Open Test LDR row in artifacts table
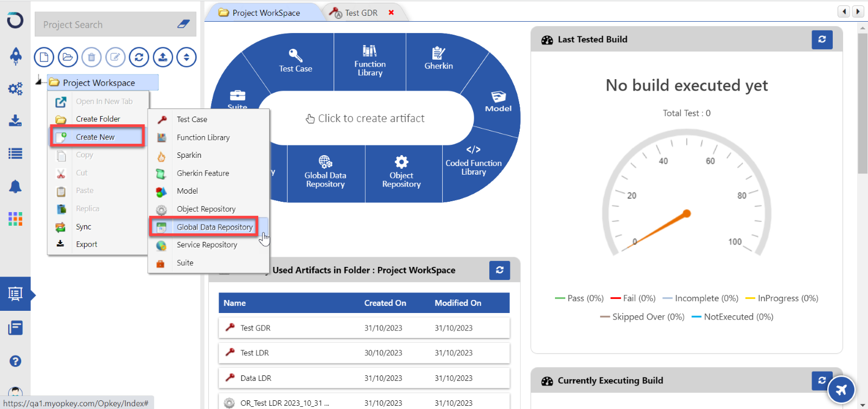The width and height of the screenshot is (868, 409). coord(364,353)
